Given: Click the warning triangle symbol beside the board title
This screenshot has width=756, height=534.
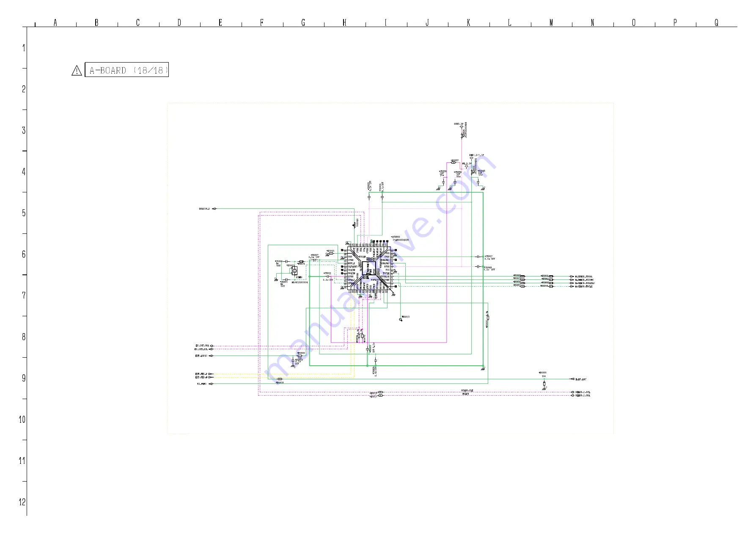Looking at the screenshot, I should 77,71.
